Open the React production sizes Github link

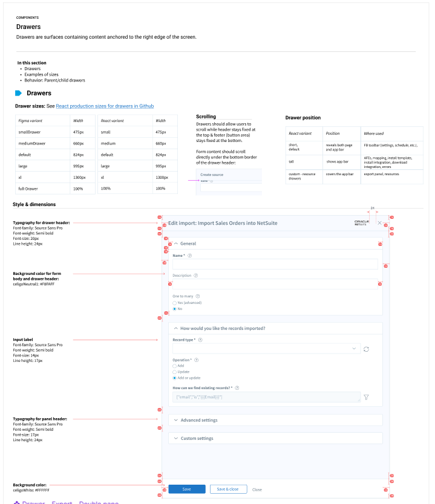coord(105,106)
